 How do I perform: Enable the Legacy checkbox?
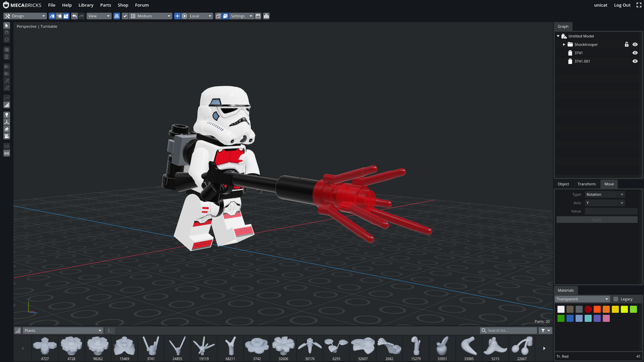click(x=616, y=299)
